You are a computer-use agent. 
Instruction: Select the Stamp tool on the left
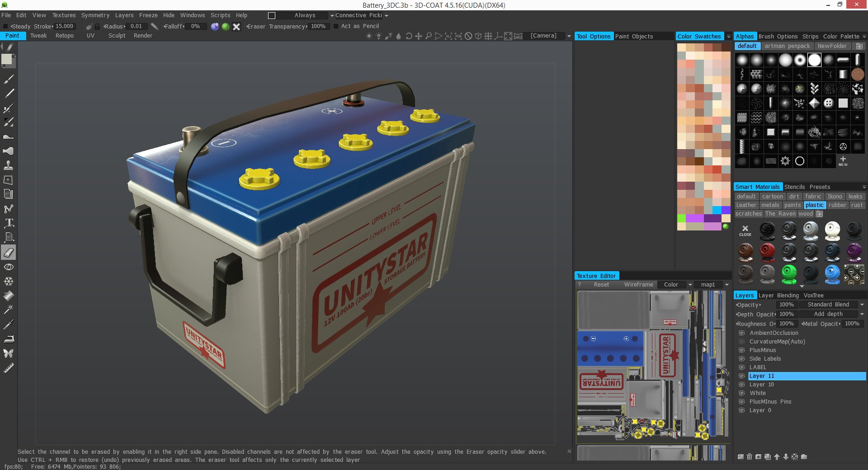(x=8, y=165)
